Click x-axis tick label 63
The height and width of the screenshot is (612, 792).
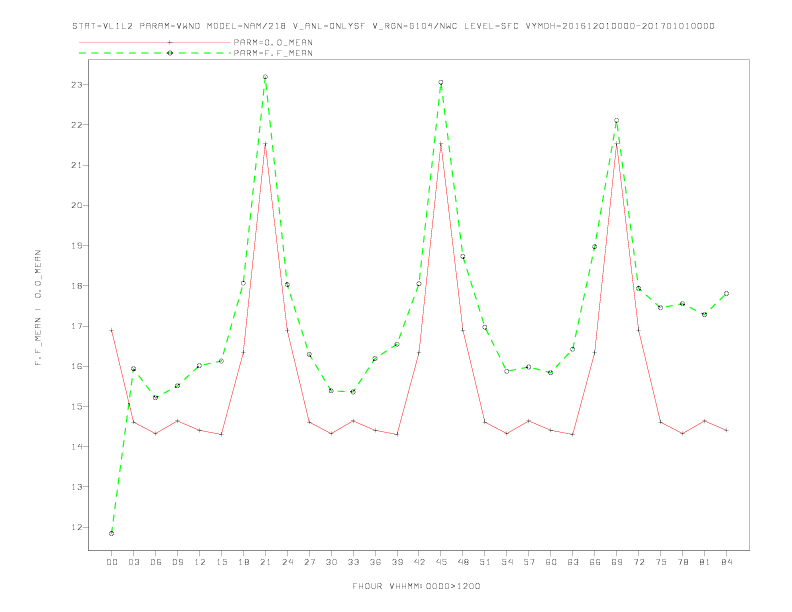573,562
